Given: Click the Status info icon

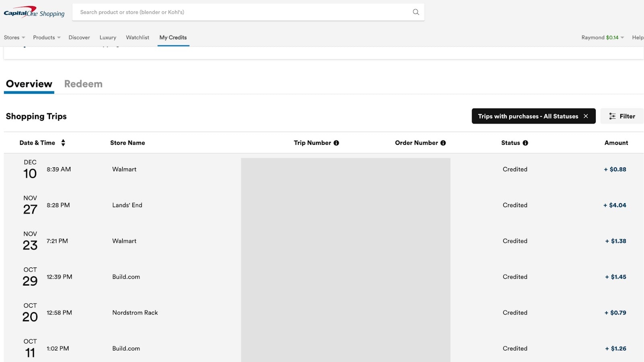Looking at the screenshot, I should pyautogui.click(x=525, y=143).
